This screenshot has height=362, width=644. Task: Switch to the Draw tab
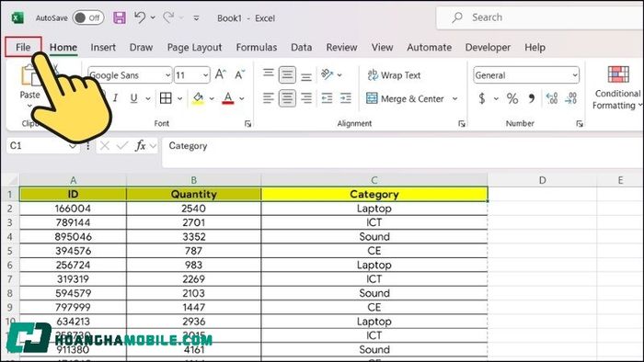coord(141,47)
